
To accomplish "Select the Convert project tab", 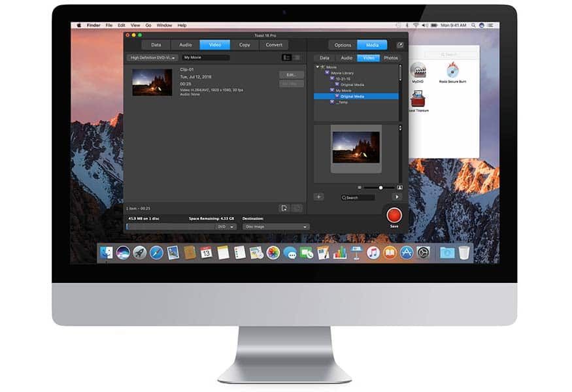I will coord(274,45).
